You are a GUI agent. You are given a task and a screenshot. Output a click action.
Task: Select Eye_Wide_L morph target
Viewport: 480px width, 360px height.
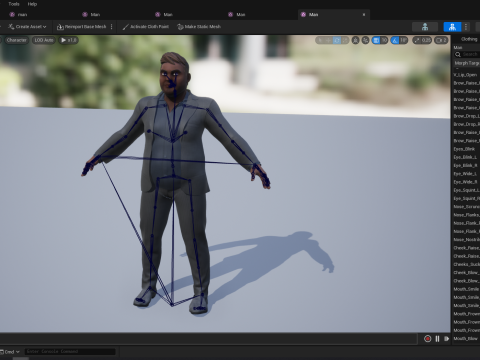coord(466,174)
